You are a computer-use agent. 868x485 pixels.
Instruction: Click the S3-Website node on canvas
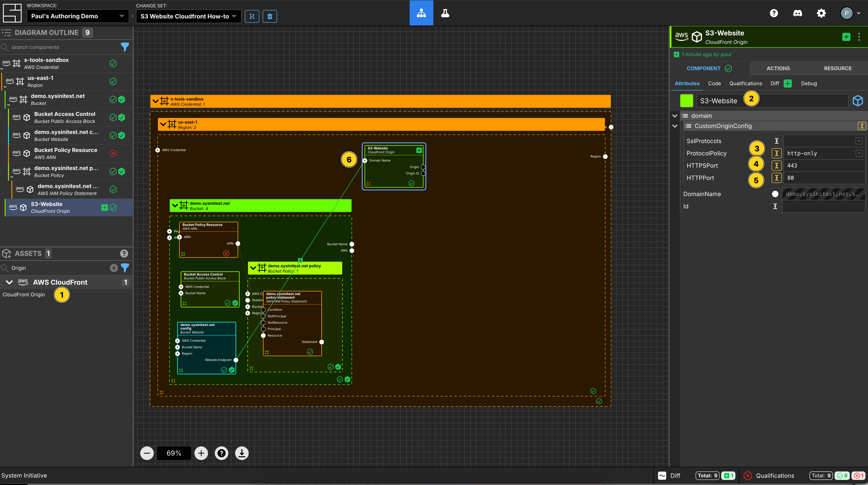394,167
